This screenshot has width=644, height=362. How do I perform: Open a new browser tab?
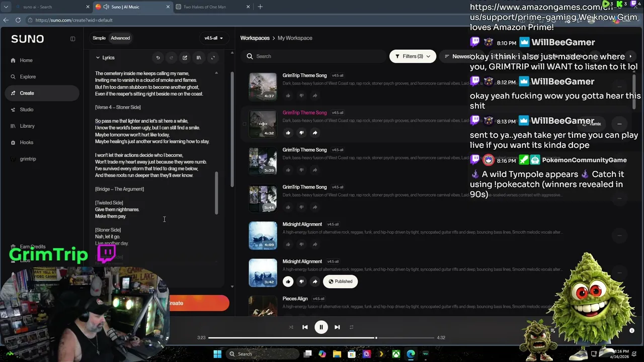[260, 7]
